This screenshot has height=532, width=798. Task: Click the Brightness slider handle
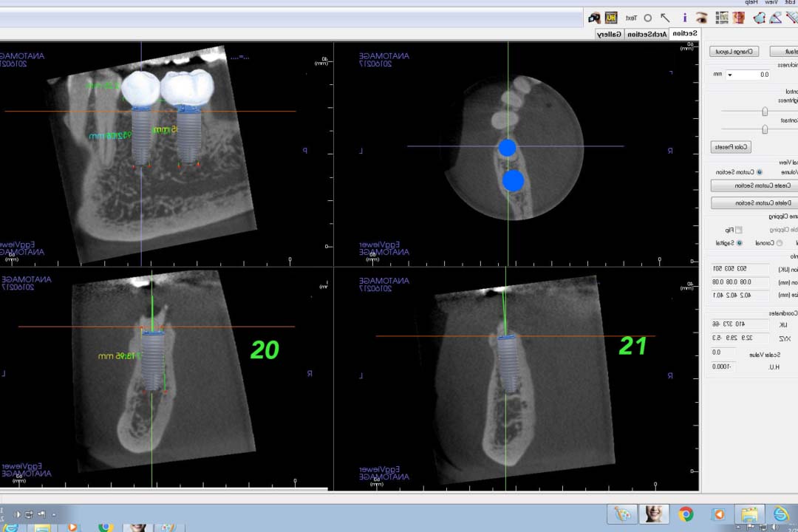pos(765,112)
